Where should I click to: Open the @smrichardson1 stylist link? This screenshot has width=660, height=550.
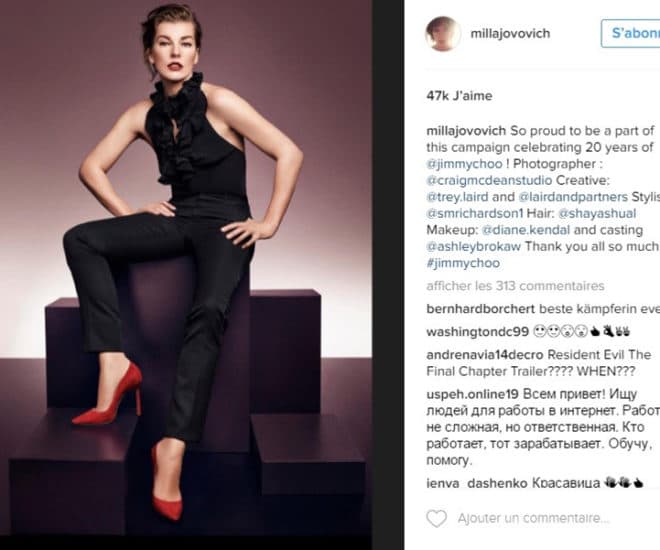(x=475, y=213)
